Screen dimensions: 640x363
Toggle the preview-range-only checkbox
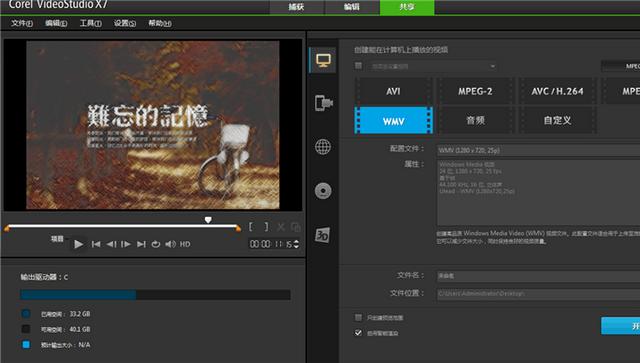[x=358, y=317]
